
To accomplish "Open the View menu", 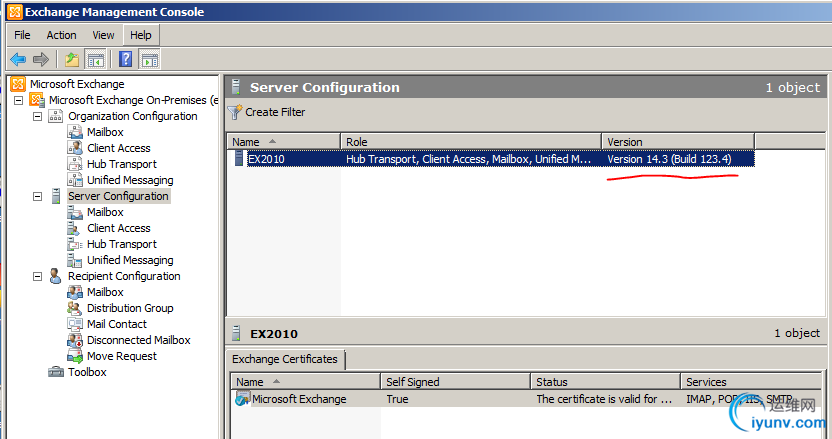I will pyautogui.click(x=103, y=35).
